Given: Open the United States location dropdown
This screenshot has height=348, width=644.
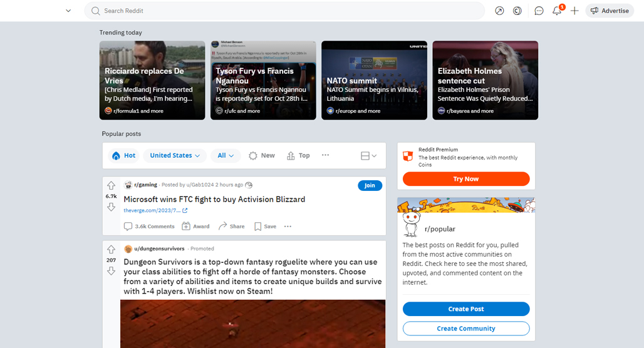Looking at the screenshot, I should click(x=175, y=155).
